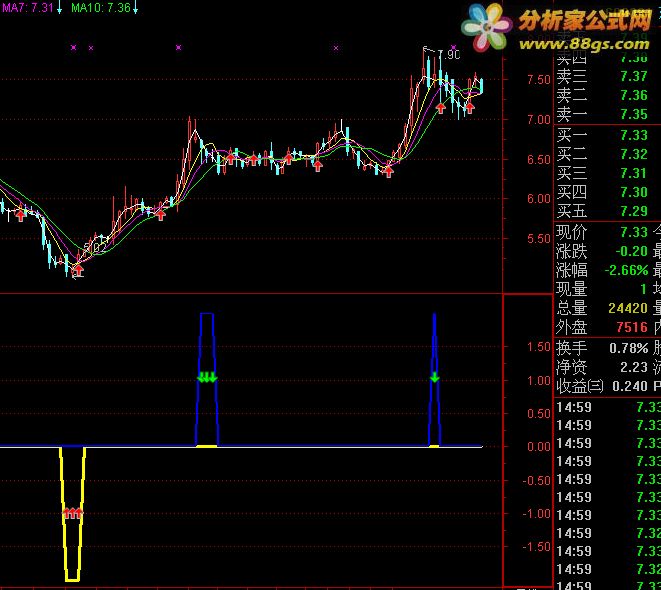This screenshot has height=590, width=661.
Task: Click the 总量 24420 total volume
Action: (628, 308)
